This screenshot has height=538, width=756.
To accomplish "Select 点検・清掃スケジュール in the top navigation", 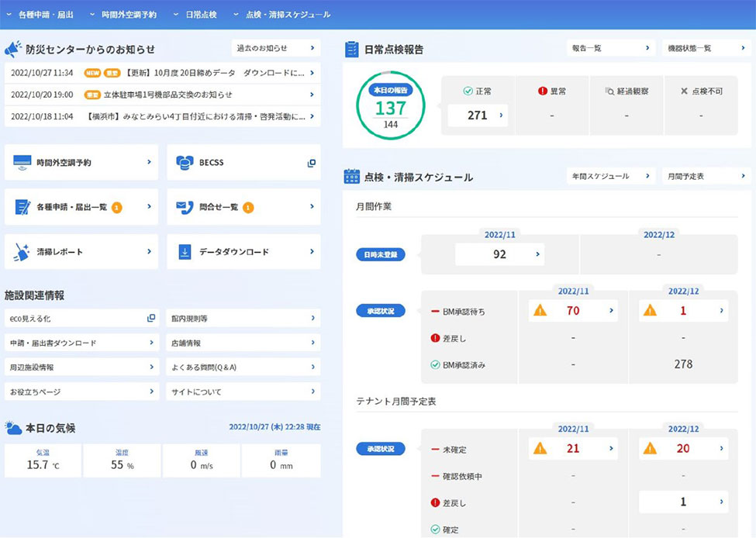I will tap(286, 13).
